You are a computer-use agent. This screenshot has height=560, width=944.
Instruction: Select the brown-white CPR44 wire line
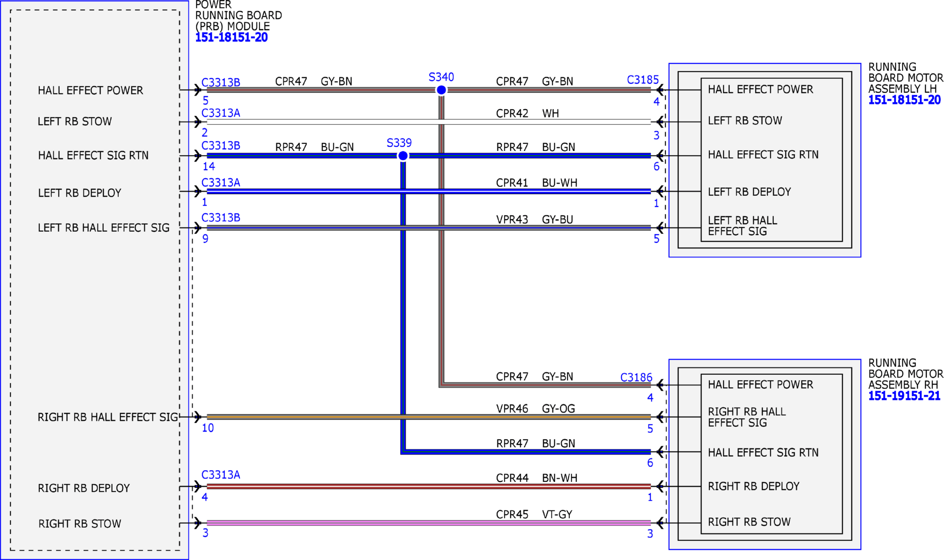(x=429, y=486)
